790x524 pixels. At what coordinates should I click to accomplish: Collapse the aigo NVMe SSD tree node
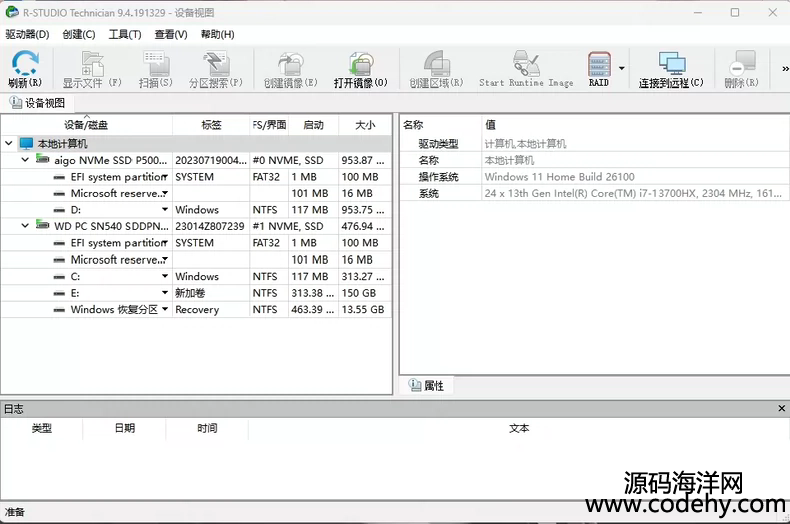(25, 160)
